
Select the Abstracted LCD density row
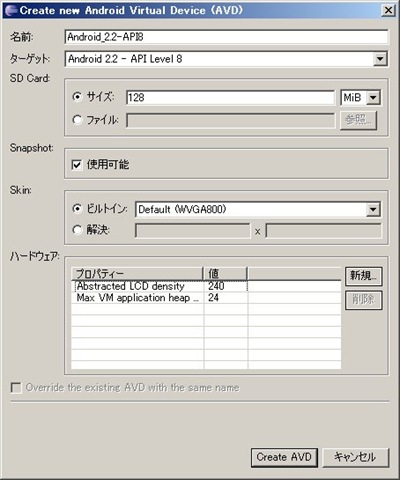coord(206,286)
